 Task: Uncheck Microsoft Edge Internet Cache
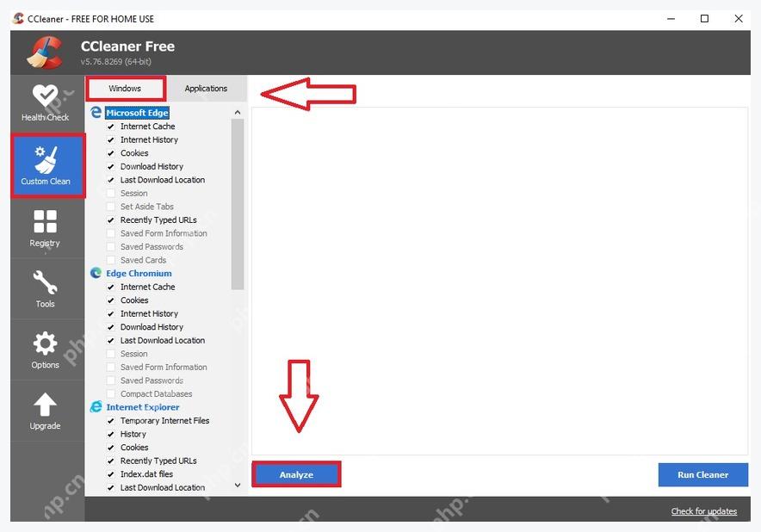[x=111, y=127]
